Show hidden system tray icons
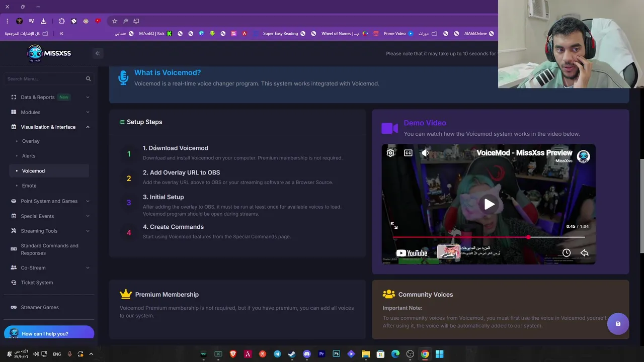The height and width of the screenshot is (362, 644). (x=91, y=354)
